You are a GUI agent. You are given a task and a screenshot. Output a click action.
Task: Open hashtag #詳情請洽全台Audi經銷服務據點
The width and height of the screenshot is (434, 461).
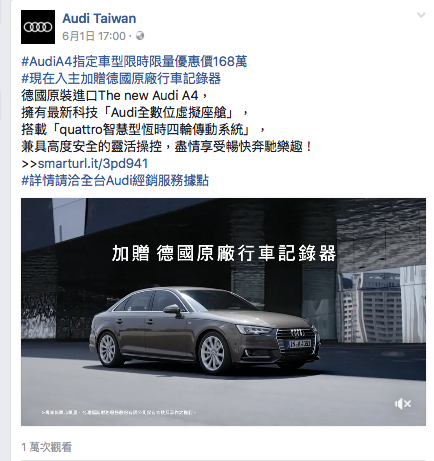tap(115, 181)
